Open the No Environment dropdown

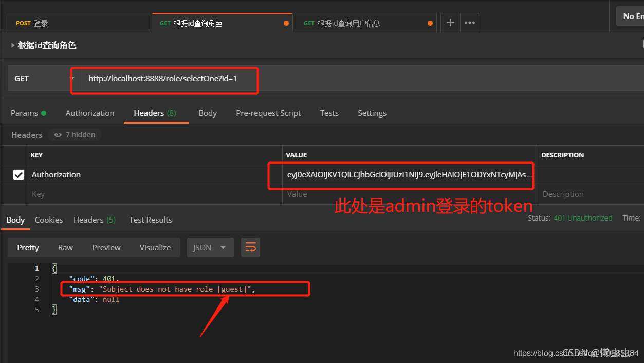click(x=630, y=16)
